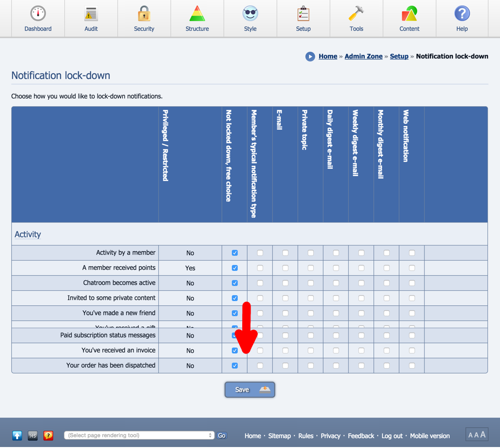Click the Help question mark icon
This screenshot has width=500, height=448.
[x=462, y=14]
